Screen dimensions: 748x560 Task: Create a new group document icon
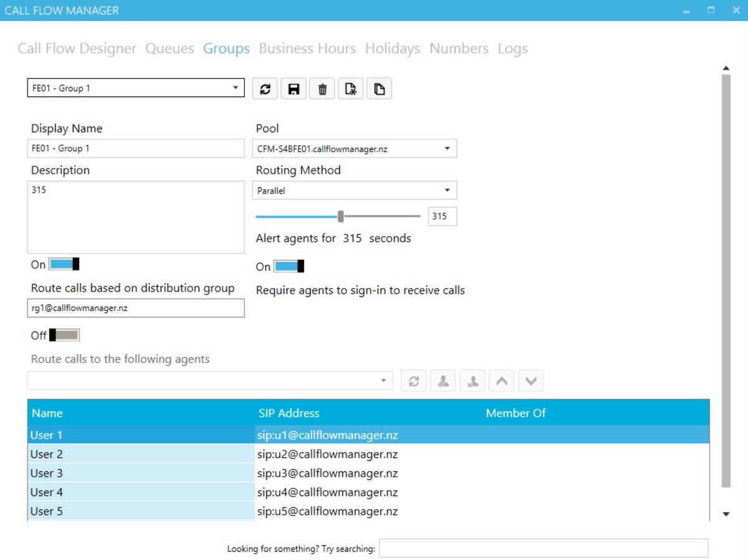pyautogui.click(x=350, y=88)
